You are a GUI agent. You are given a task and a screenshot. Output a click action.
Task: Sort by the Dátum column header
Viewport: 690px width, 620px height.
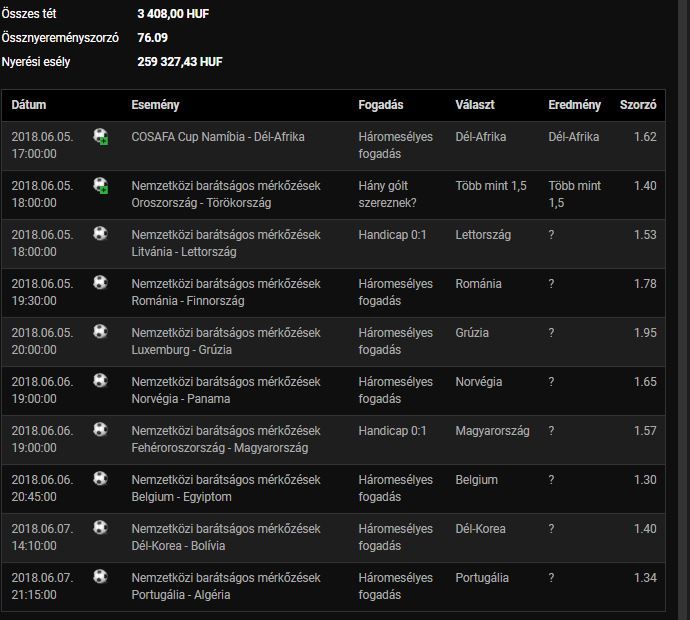(x=29, y=105)
